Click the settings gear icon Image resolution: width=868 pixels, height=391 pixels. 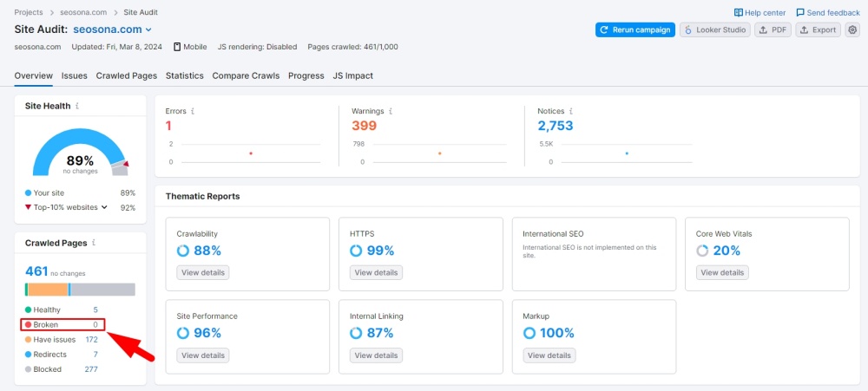click(x=852, y=29)
